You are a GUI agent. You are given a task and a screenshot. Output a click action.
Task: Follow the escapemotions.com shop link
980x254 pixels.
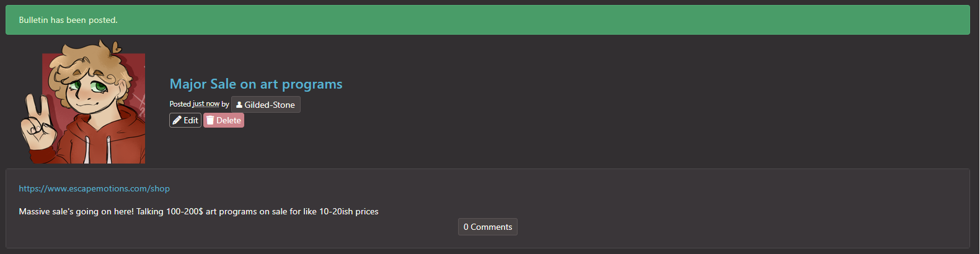point(94,188)
